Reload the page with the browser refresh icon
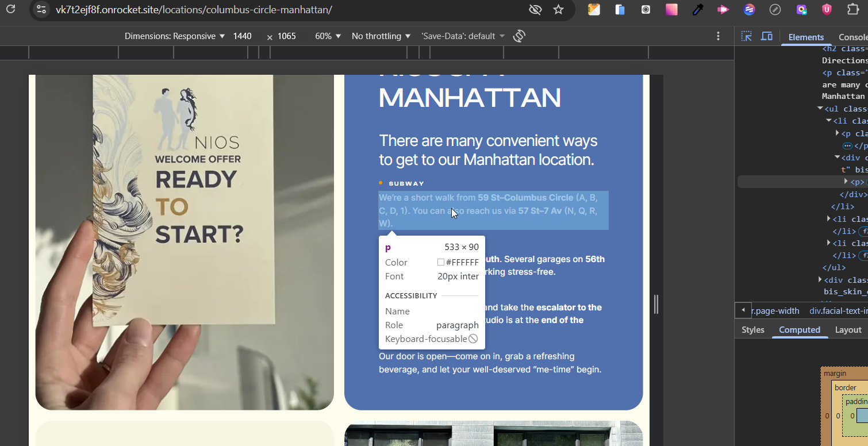 click(10, 9)
